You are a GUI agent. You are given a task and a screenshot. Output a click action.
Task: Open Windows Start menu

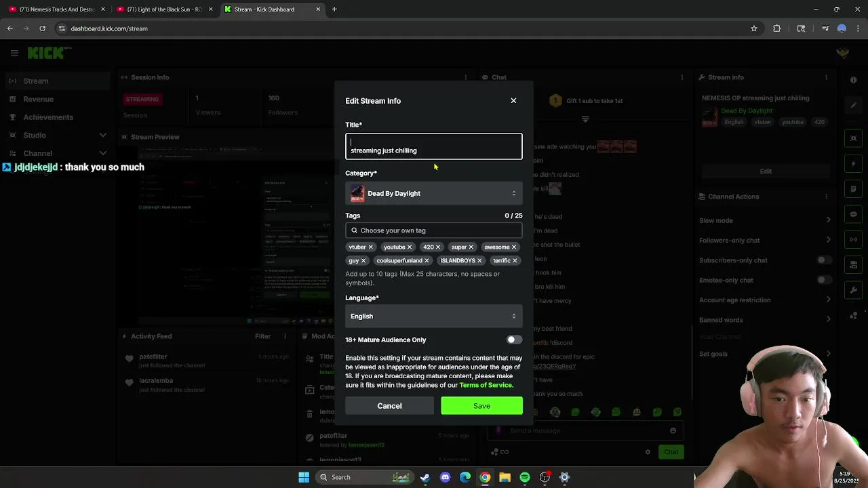coord(304,477)
